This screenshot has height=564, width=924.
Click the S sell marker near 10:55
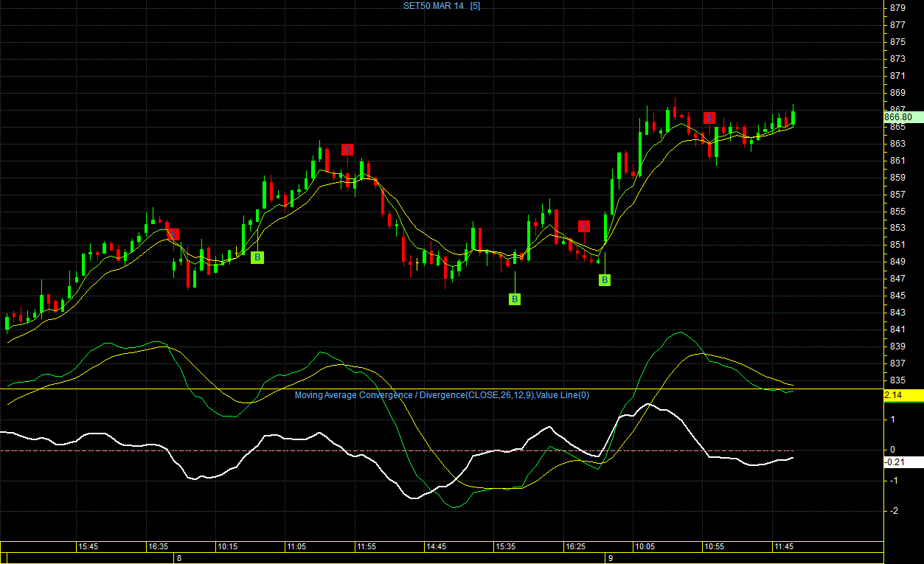[x=709, y=118]
